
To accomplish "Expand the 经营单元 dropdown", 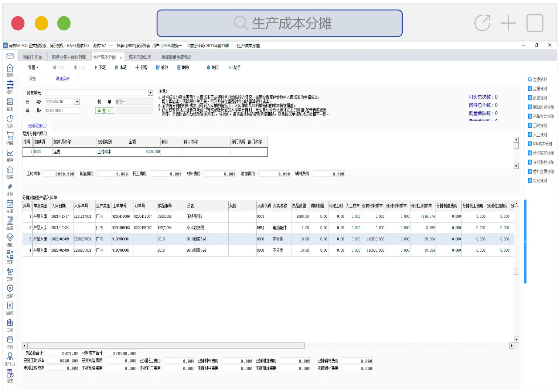I will 150,93.
